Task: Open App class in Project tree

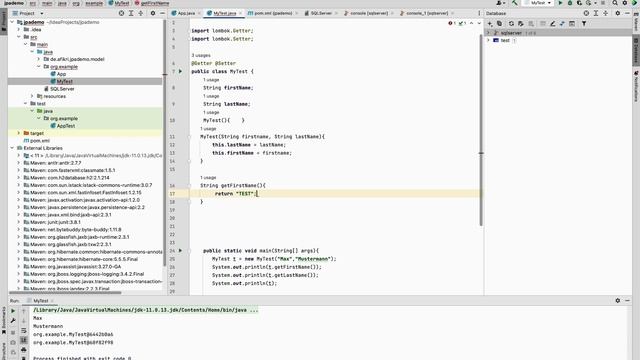Action: pos(61,74)
